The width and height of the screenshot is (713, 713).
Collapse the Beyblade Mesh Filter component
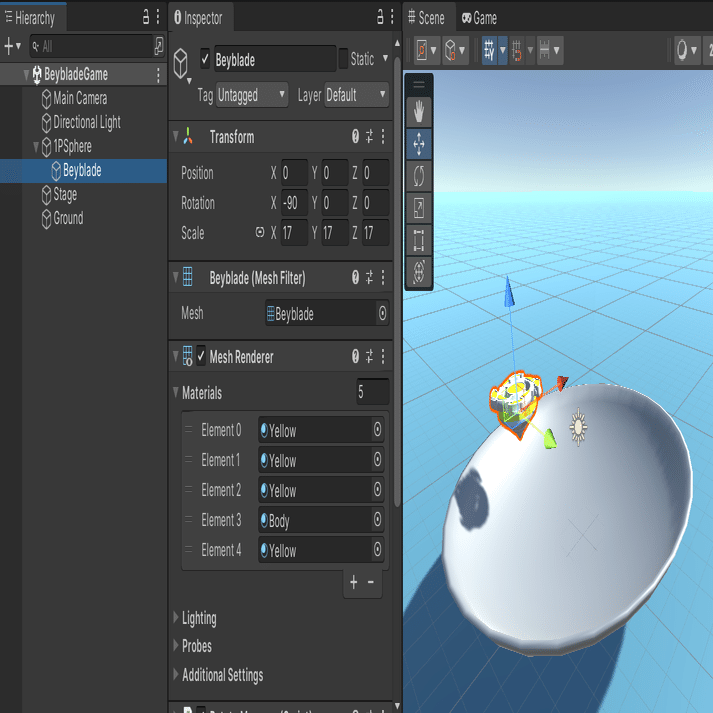(x=176, y=277)
